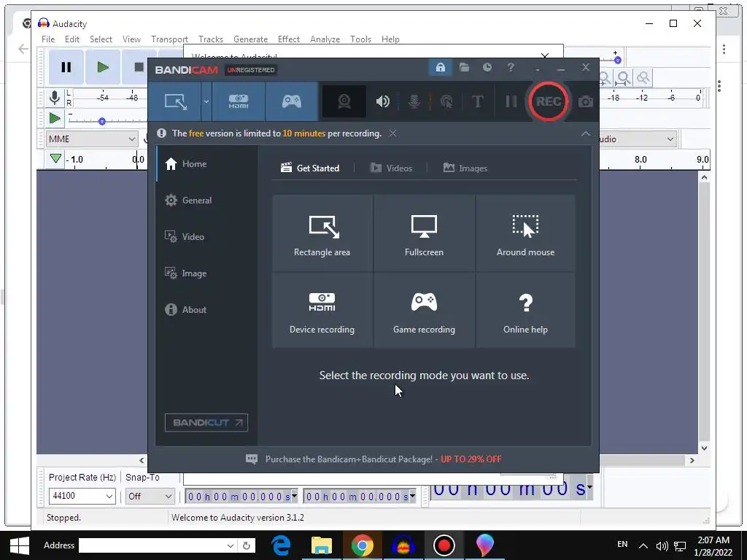
Task: Open the Snap-To Off dropdown
Action: 150,496
